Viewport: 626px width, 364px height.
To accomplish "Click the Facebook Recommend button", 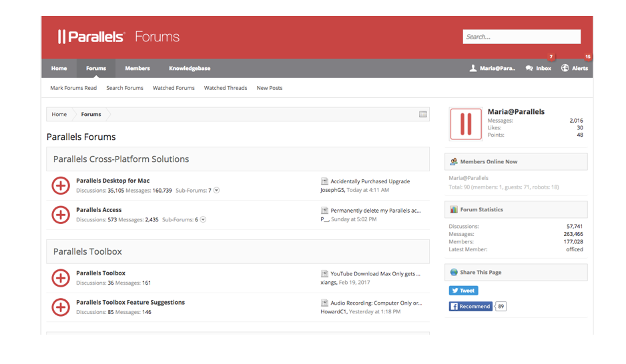I will [471, 307].
